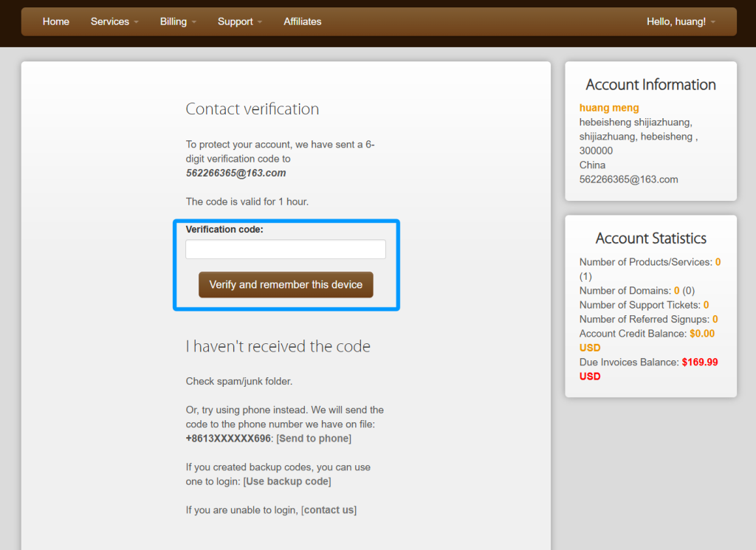Select the 'Use backup code' link
The width and height of the screenshot is (756, 550).
tap(287, 481)
